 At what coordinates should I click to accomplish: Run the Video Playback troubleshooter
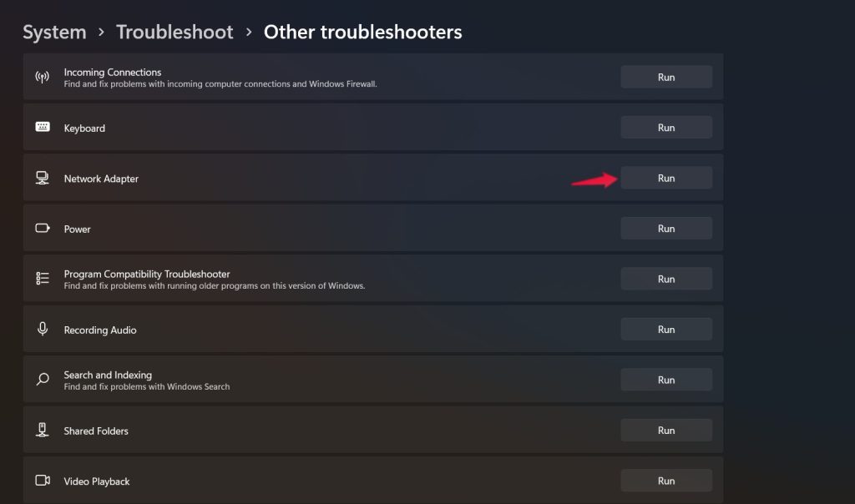(665, 481)
